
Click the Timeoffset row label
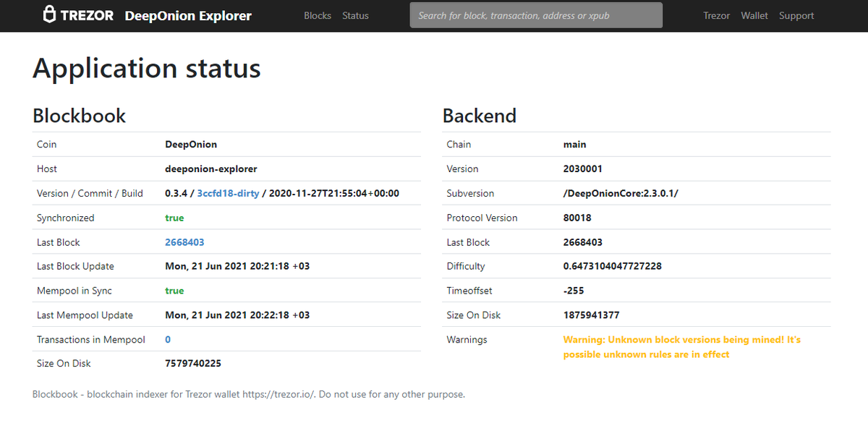[x=469, y=291]
